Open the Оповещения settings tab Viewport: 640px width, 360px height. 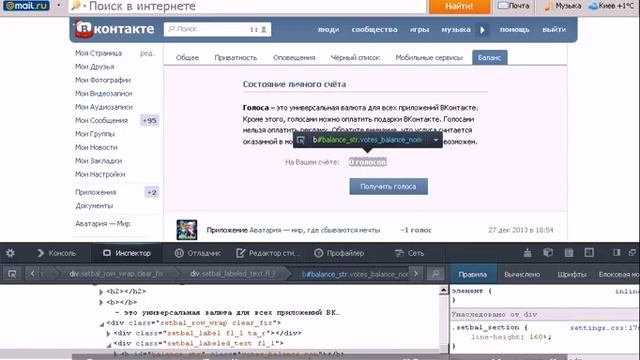tap(294, 58)
